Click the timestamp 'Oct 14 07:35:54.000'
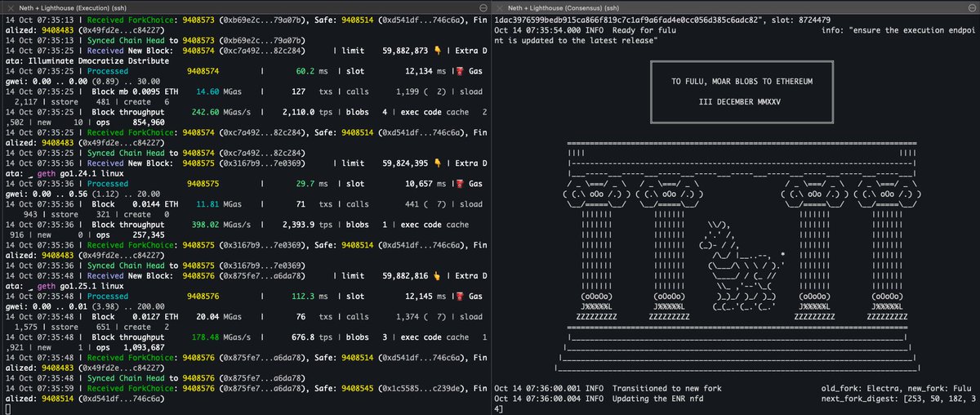 [x=537, y=29]
